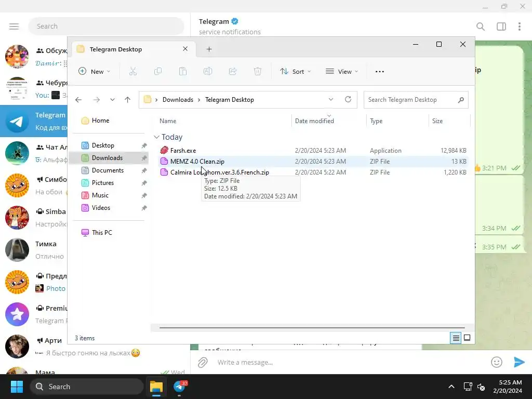Click the Telegram chat list Search field
Screen dimensions: 532x399
[106, 26]
